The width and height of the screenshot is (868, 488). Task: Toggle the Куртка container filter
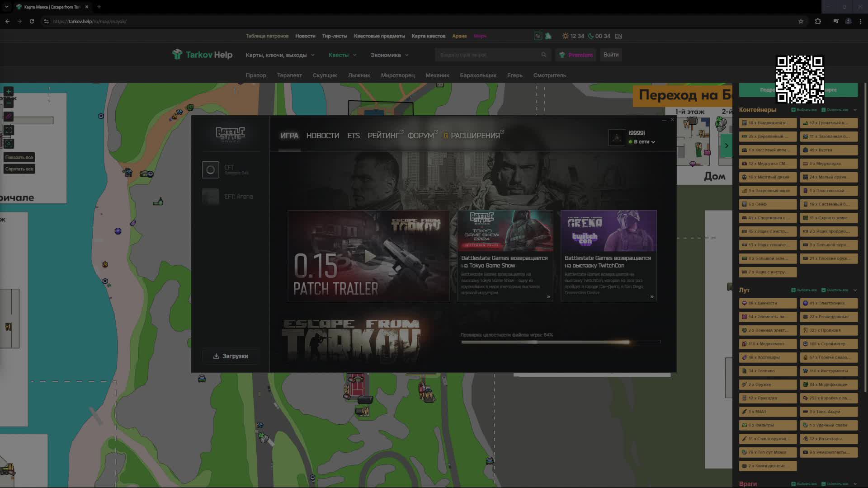tap(829, 150)
